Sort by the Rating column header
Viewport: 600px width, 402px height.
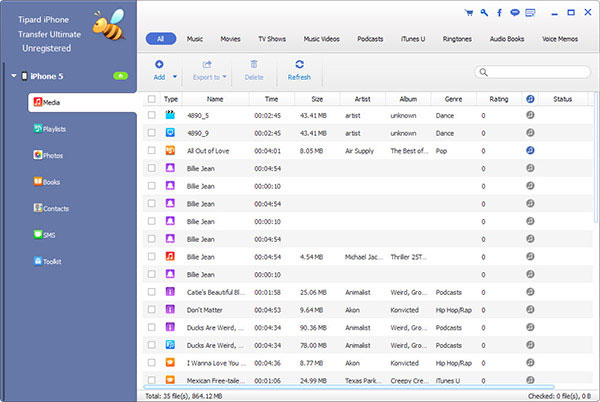tap(499, 99)
